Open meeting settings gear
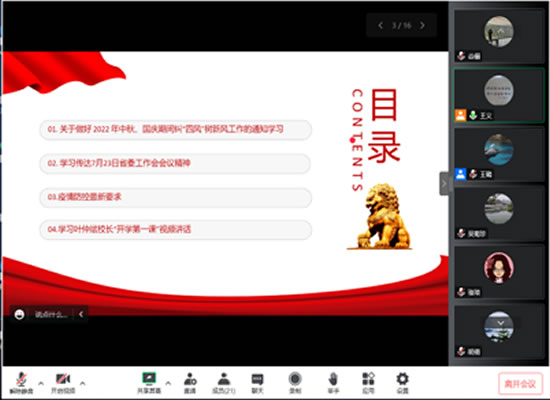The image size is (550, 400). [402, 382]
